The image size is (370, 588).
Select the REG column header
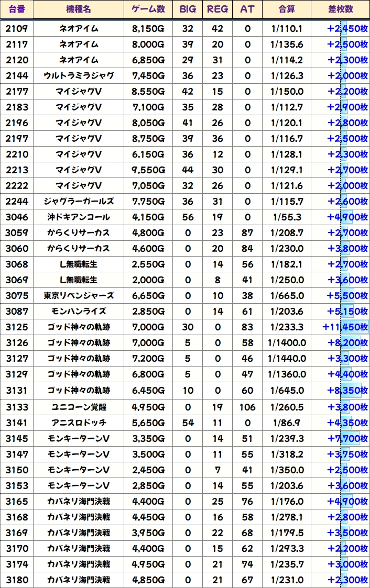[x=217, y=9]
